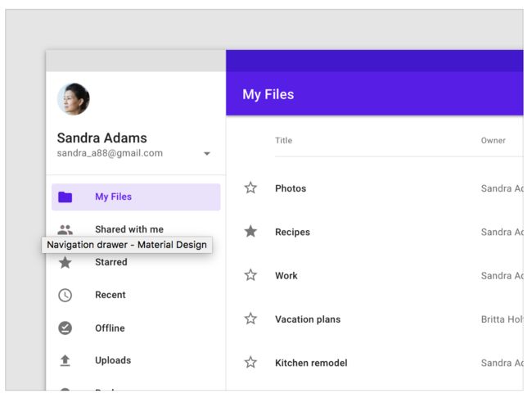The image size is (532, 398).
Task: Click the sandra_a88@gmail.com email address
Action: pos(110,153)
